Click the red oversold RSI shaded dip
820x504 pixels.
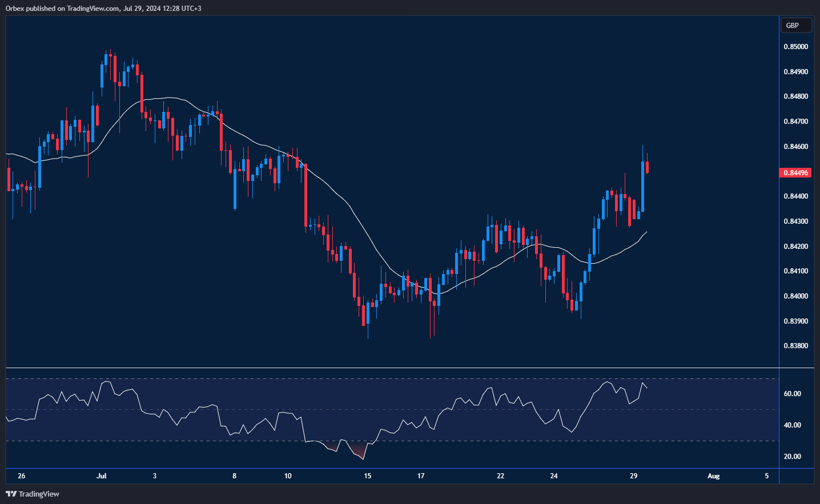click(x=359, y=451)
